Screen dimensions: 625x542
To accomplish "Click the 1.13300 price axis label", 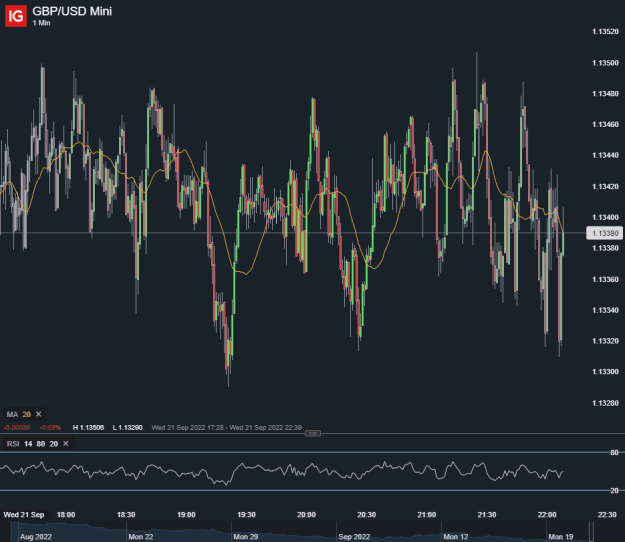I will pos(605,371).
